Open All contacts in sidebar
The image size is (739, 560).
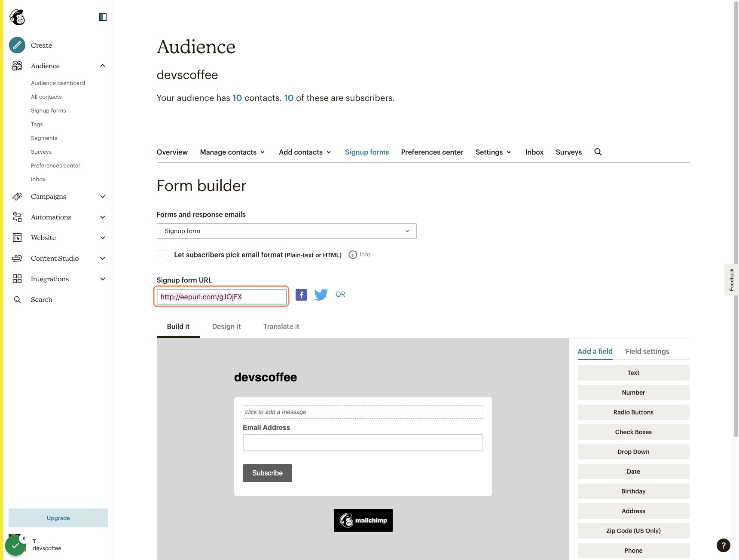point(46,97)
